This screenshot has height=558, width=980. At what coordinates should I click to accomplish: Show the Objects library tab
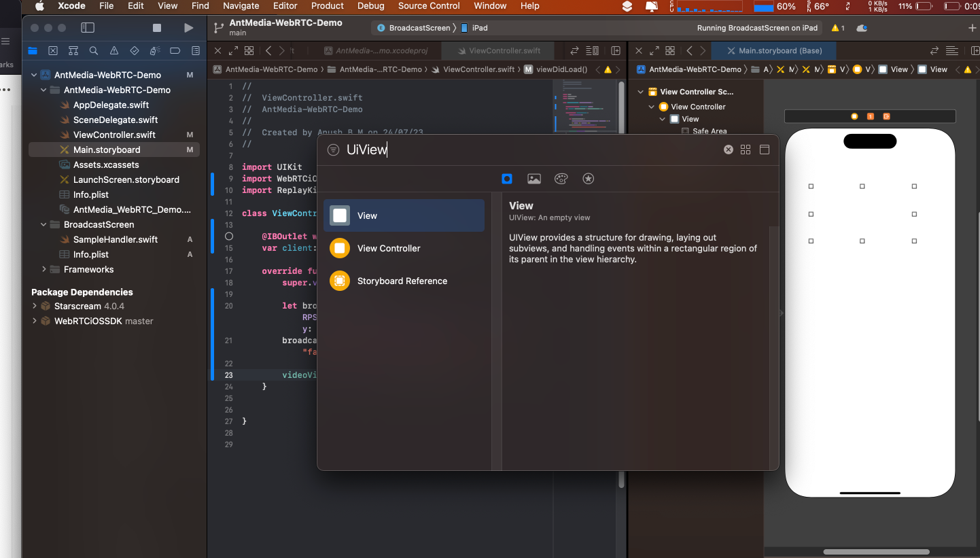click(507, 179)
